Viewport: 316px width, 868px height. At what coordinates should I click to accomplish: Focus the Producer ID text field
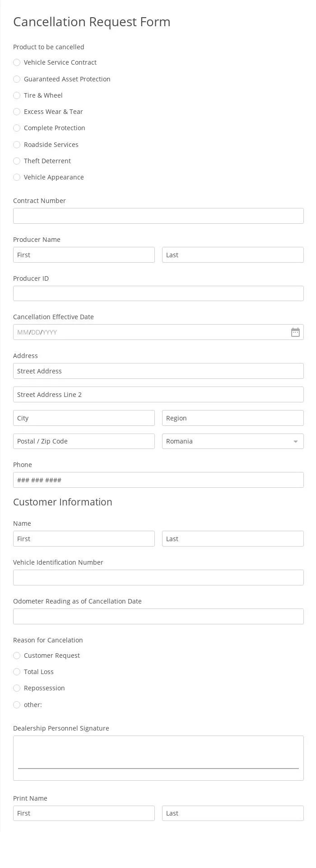pyautogui.click(x=158, y=293)
